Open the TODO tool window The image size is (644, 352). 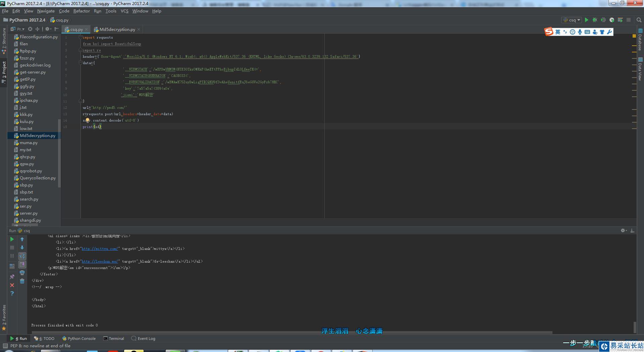point(44,339)
